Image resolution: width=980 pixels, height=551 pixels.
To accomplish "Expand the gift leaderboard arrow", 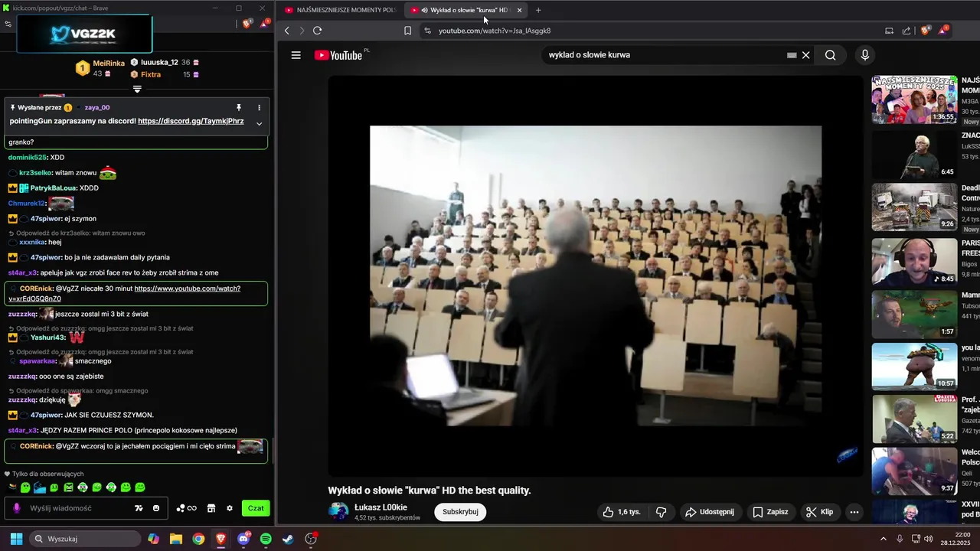I will point(137,89).
